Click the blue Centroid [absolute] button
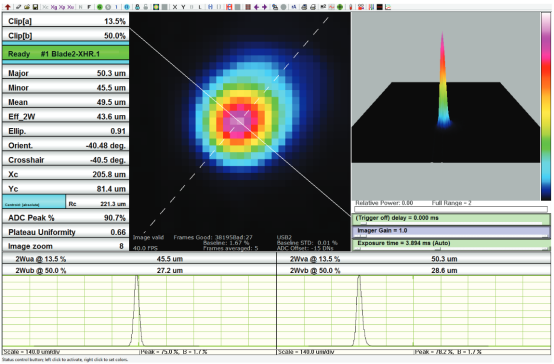The image size is (554, 364). coord(34,202)
